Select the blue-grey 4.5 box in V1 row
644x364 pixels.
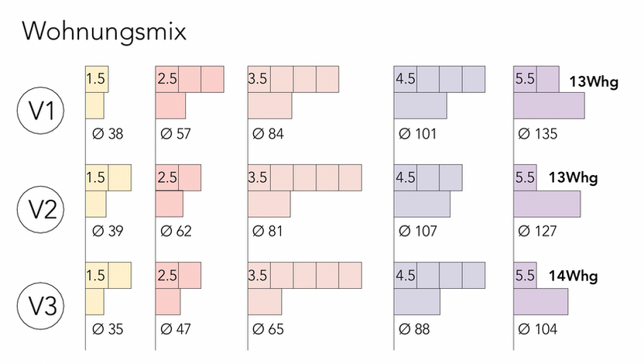[406, 79]
